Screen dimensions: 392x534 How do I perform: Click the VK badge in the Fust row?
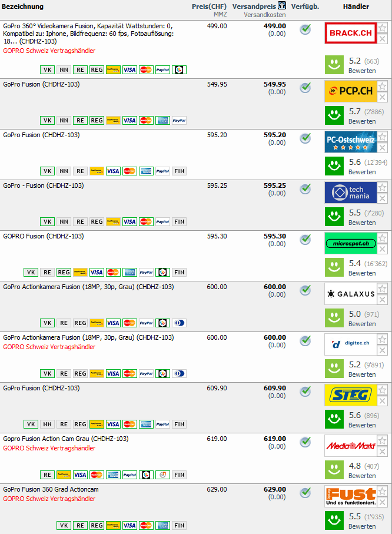tap(64, 525)
